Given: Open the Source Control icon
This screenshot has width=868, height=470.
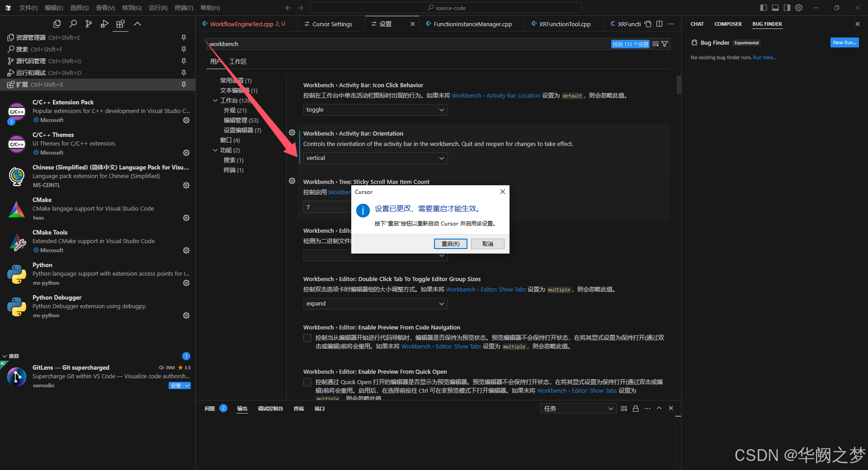Looking at the screenshot, I should tap(89, 24).
